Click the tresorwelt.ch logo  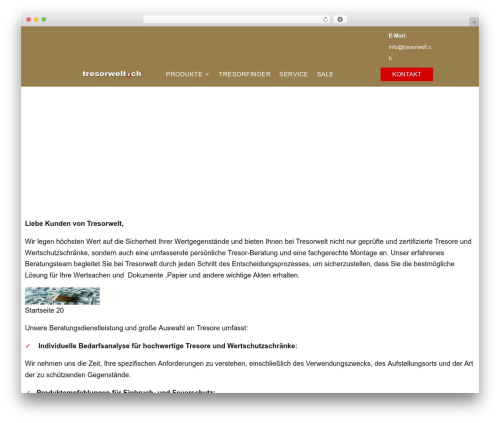[112, 74]
